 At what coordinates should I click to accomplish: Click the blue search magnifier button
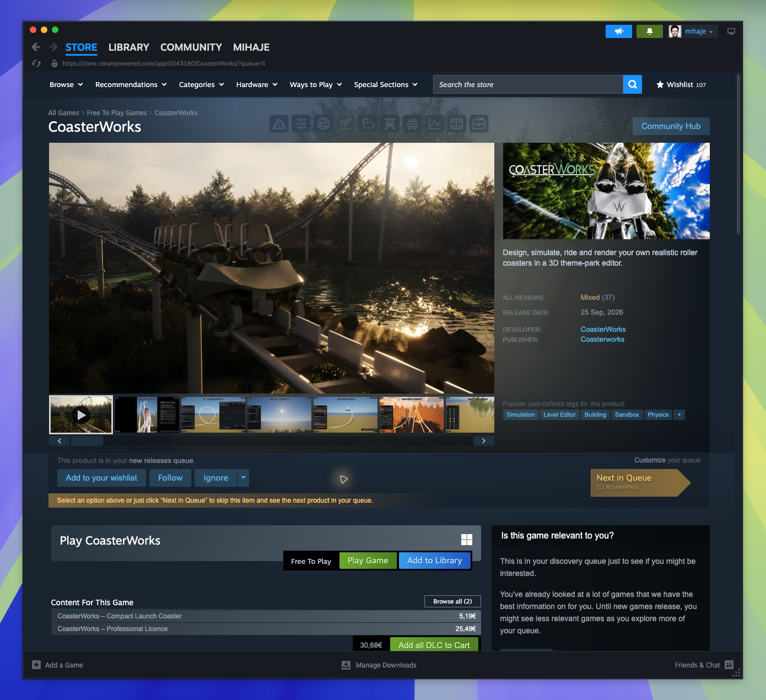pos(633,84)
